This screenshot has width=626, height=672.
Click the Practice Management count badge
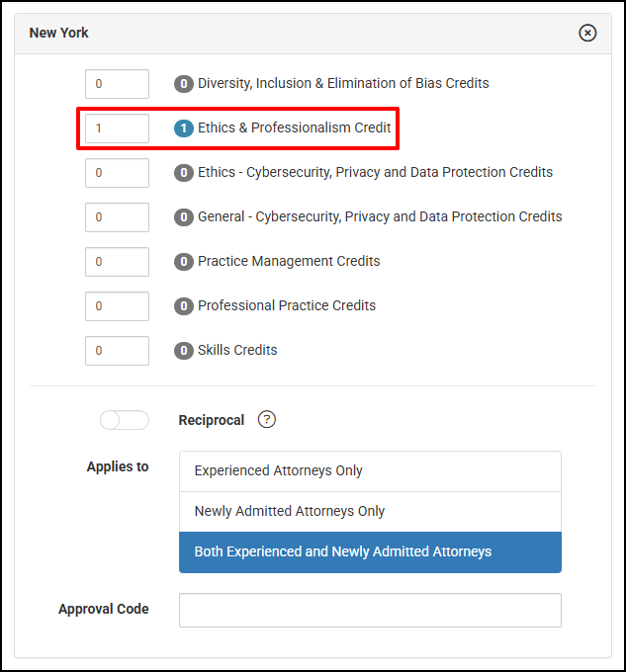coord(184,262)
